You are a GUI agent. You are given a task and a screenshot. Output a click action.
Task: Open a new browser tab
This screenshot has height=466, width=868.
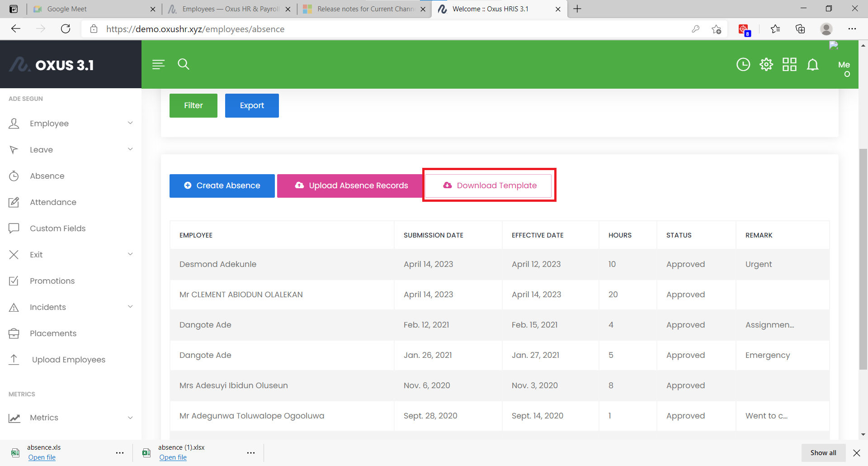point(577,9)
